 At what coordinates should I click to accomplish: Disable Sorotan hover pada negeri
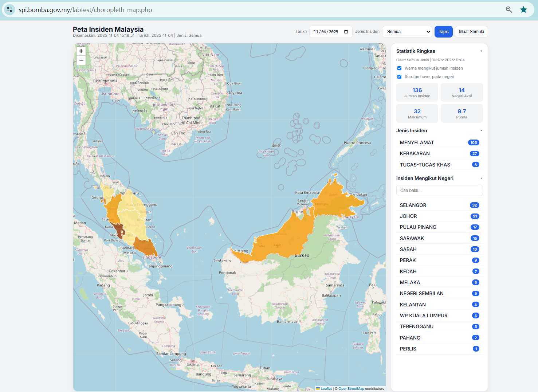click(399, 77)
